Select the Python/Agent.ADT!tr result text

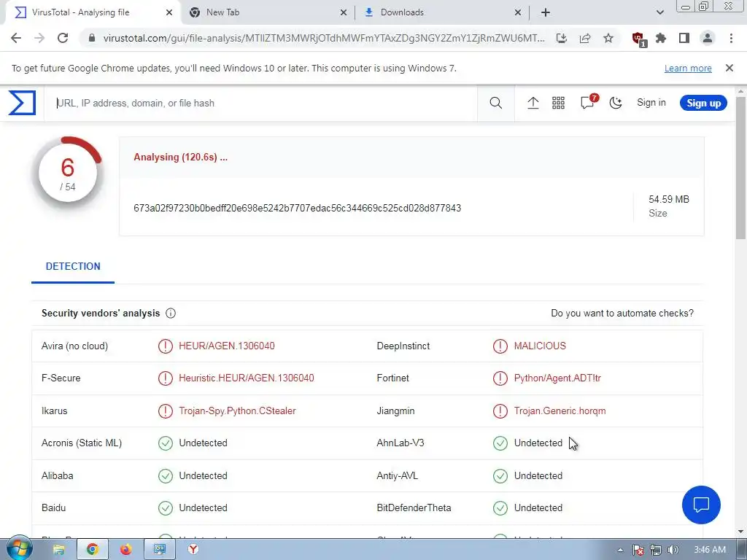click(557, 378)
